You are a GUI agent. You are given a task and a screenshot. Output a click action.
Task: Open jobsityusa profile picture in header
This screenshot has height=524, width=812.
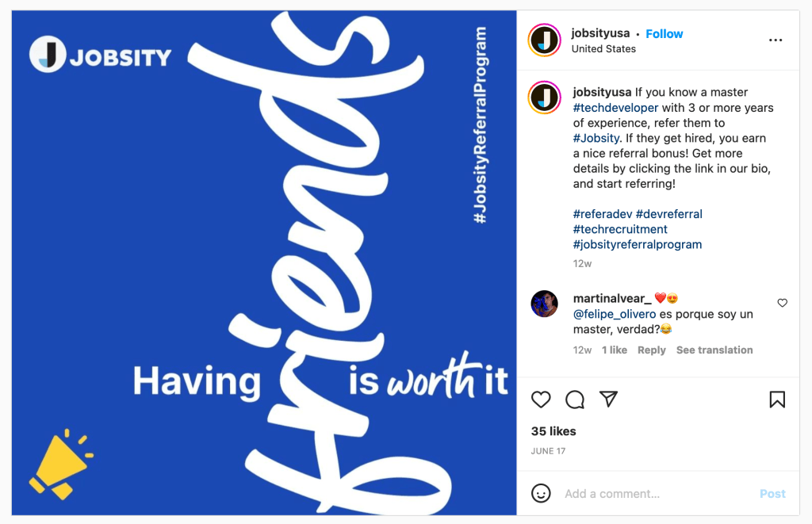pos(545,40)
